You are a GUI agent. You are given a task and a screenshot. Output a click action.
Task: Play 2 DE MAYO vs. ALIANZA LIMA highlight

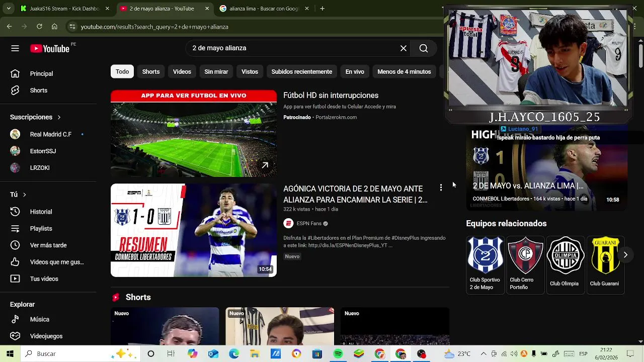(546, 168)
